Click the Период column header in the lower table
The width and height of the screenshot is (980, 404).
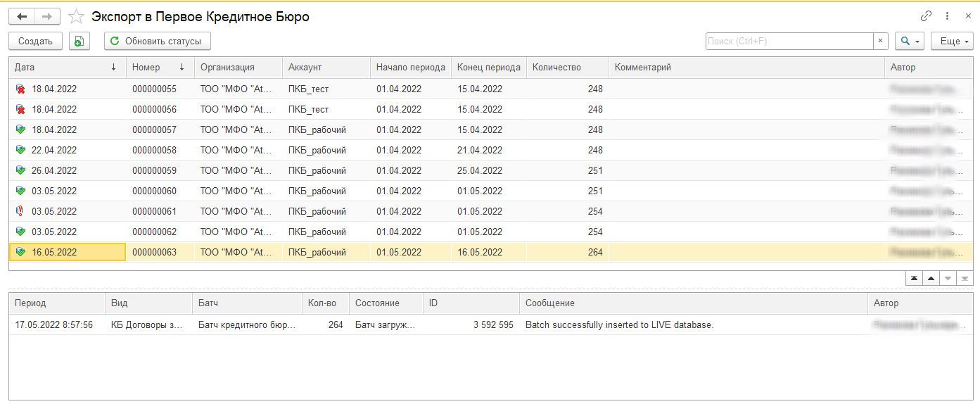[57, 303]
